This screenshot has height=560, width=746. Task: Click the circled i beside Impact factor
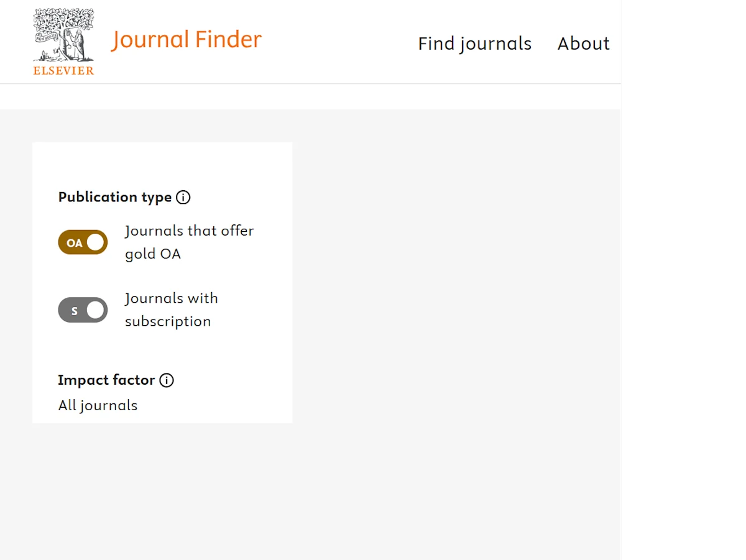click(166, 380)
